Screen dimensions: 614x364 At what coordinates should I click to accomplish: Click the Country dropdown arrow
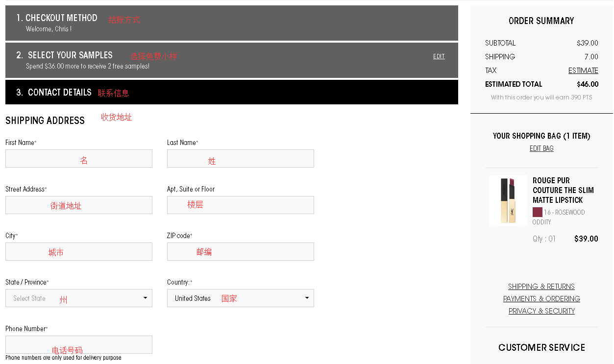pos(307,298)
